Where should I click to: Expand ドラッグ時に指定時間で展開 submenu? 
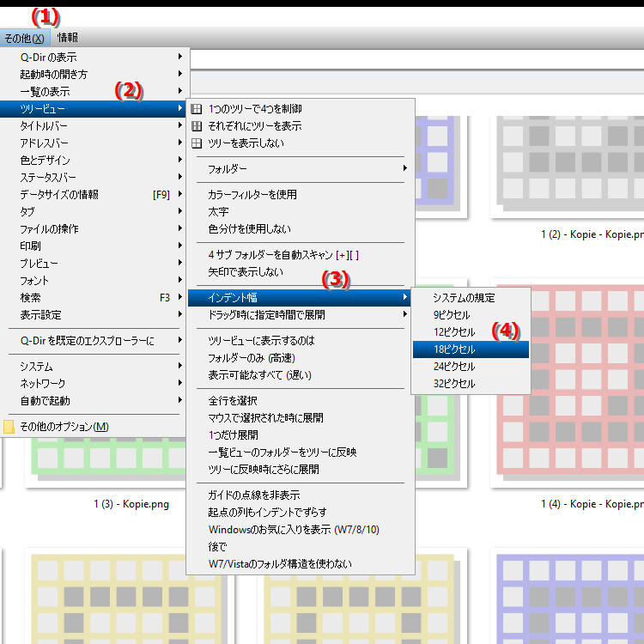pos(301,315)
